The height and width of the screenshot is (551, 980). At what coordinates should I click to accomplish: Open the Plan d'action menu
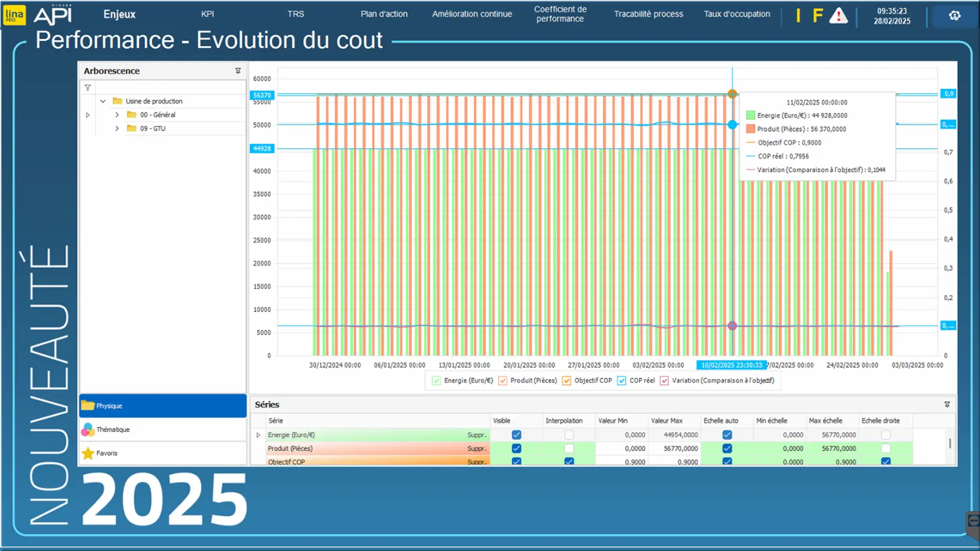(x=384, y=14)
